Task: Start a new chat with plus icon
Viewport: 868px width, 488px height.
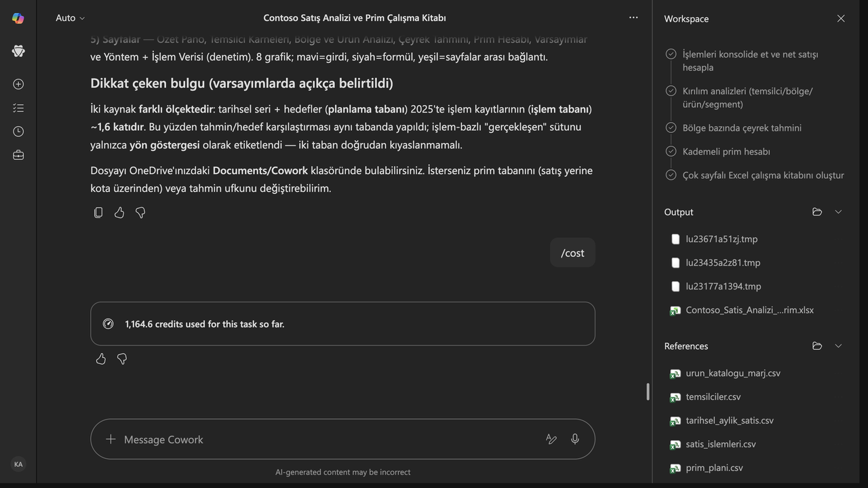Action: 18,84
